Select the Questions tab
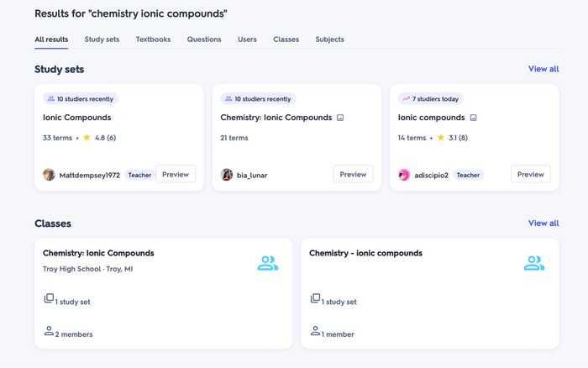The height and width of the screenshot is (368, 588). [204, 39]
